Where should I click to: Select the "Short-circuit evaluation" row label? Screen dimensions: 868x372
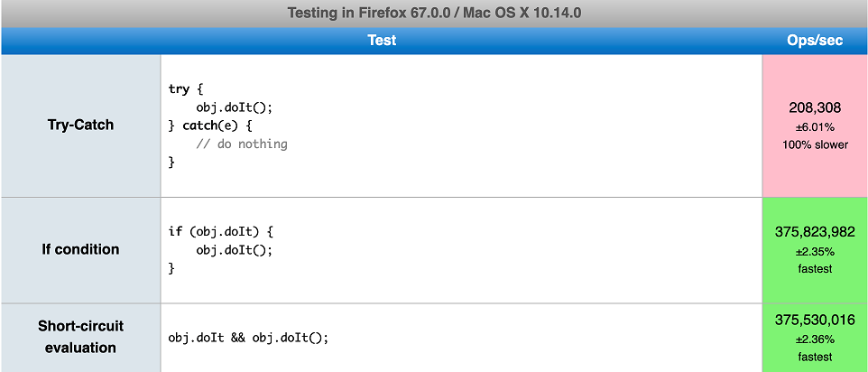80,337
